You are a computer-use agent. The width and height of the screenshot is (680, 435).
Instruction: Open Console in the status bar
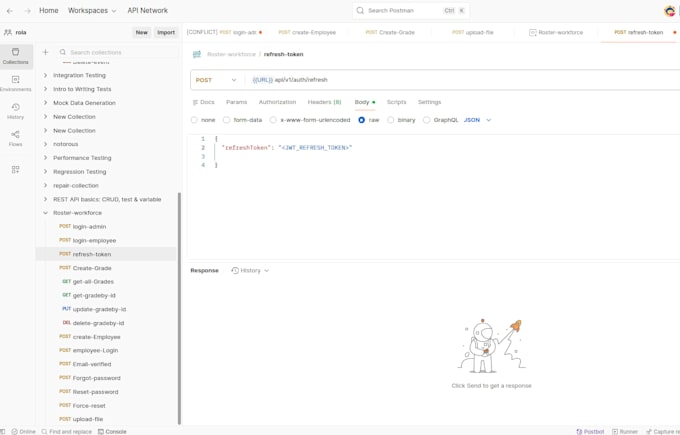click(x=112, y=432)
